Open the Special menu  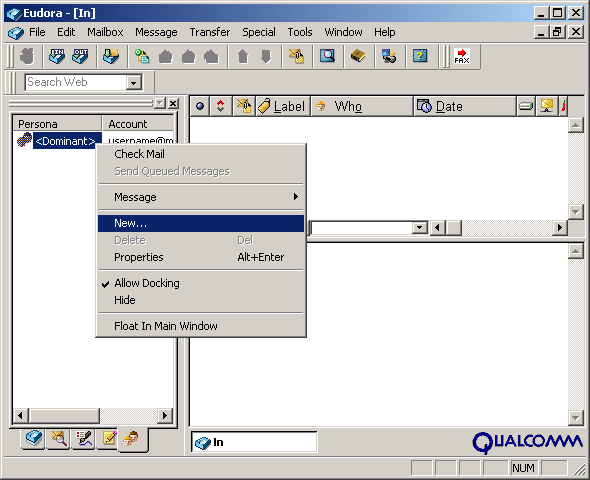coord(259,32)
